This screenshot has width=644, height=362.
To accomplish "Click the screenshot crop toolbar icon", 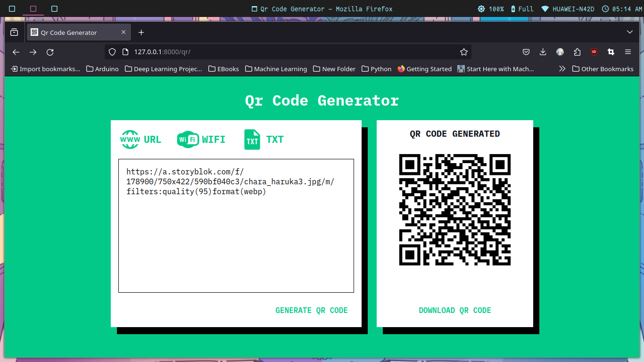I will tap(611, 52).
